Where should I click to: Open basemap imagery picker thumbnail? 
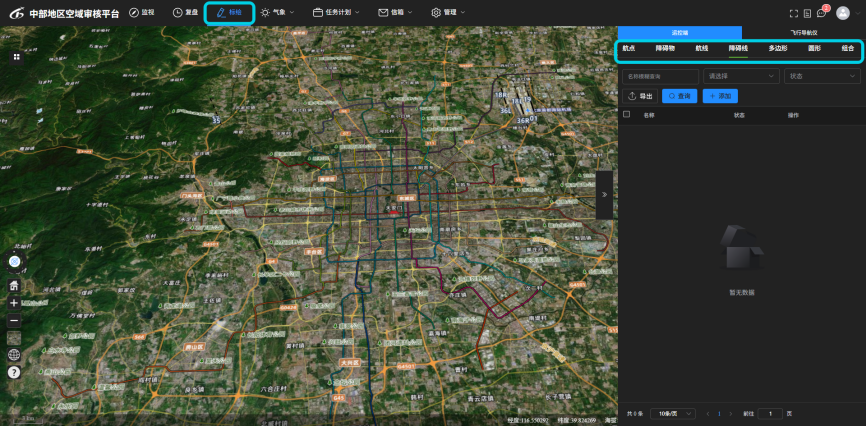pyautogui.click(x=14, y=338)
